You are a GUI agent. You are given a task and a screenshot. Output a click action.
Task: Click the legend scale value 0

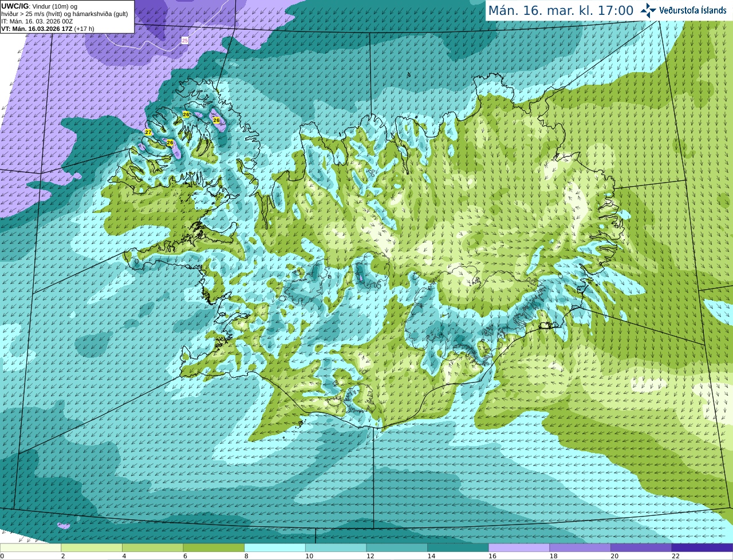click(2, 556)
